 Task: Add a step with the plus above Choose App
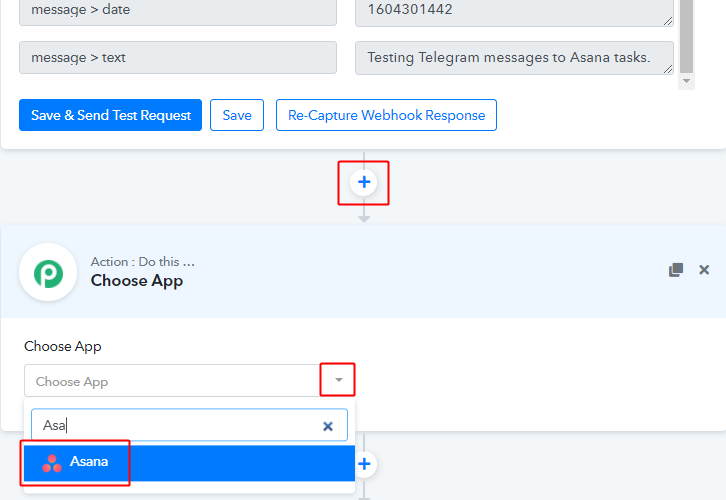364,182
